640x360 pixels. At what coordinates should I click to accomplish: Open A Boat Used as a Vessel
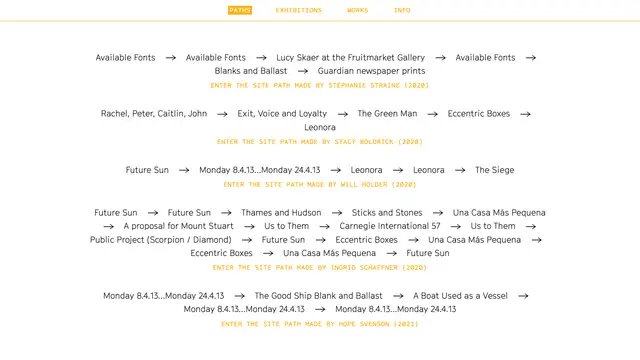point(460,296)
